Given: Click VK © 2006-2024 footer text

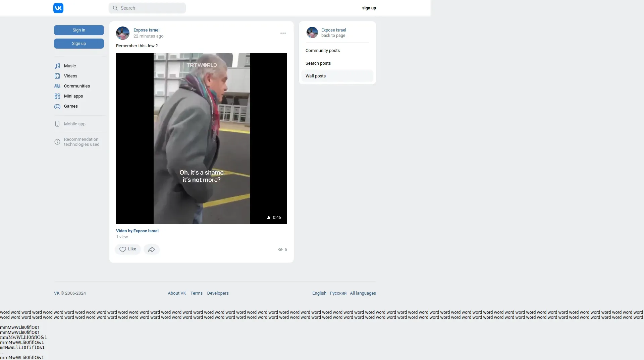Looking at the screenshot, I should point(70,293).
